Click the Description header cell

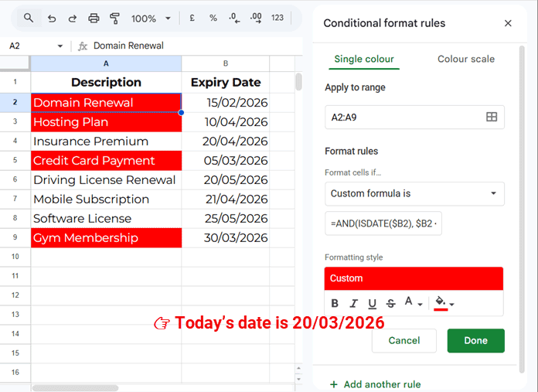tap(106, 83)
